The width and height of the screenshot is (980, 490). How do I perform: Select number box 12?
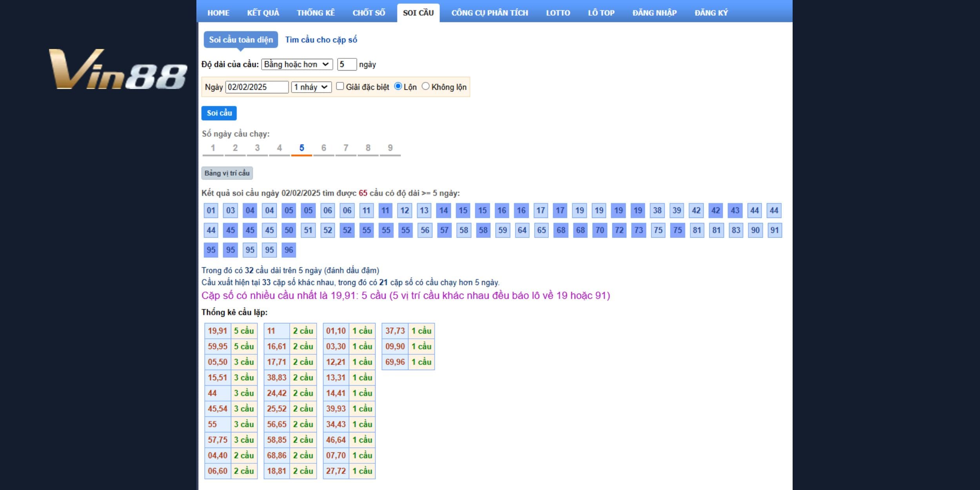pyautogui.click(x=405, y=211)
